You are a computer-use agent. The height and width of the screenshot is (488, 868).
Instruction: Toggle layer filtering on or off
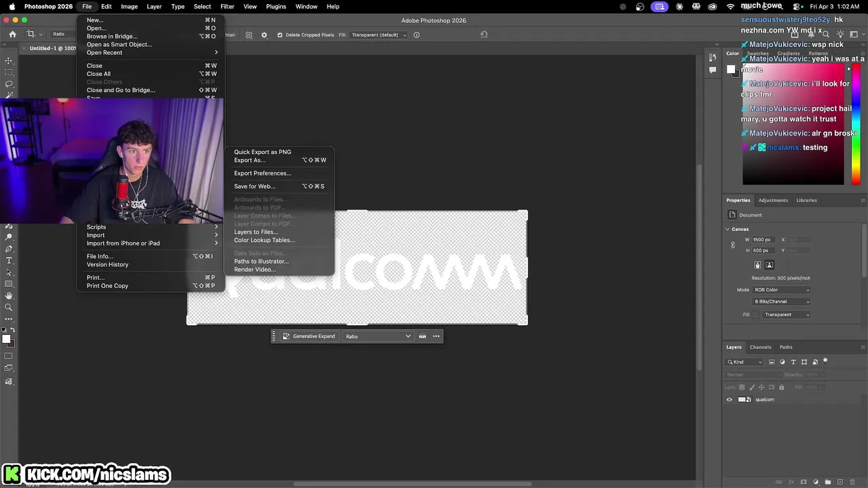click(825, 361)
